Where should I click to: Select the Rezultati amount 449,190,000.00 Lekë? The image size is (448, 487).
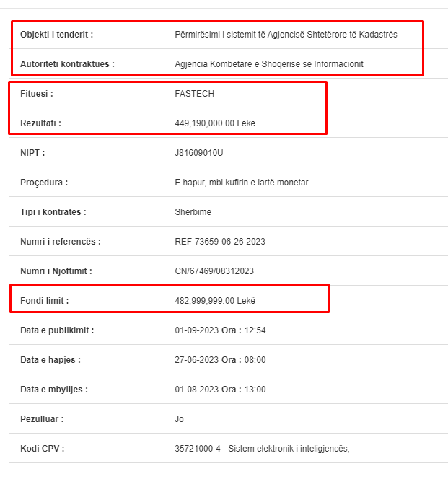[x=215, y=123]
